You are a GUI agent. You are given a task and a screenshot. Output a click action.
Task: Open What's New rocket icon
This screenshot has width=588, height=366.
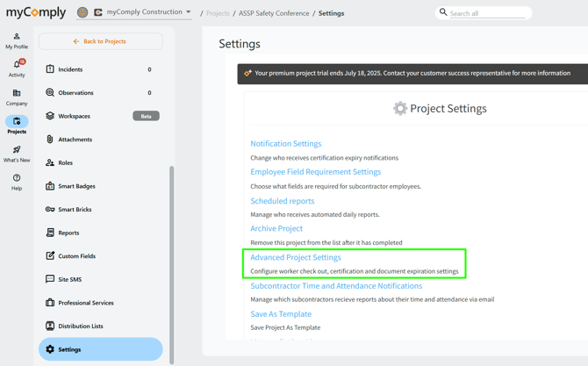17,154
